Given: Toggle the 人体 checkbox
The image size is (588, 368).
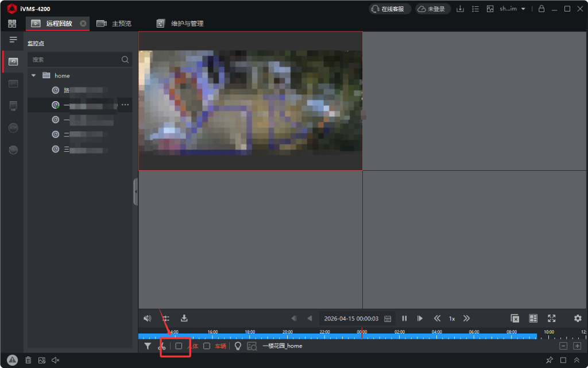Looking at the screenshot, I should pyautogui.click(x=179, y=346).
